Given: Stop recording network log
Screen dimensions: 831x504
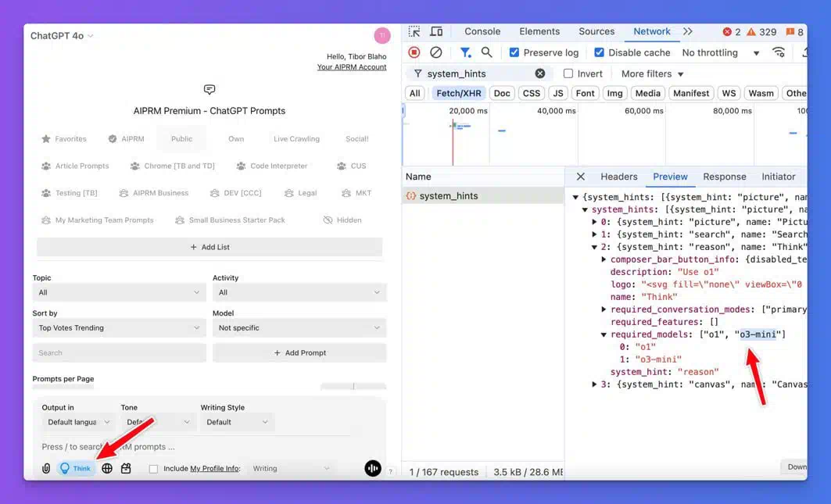Looking at the screenshot, I should coord(414,52).
